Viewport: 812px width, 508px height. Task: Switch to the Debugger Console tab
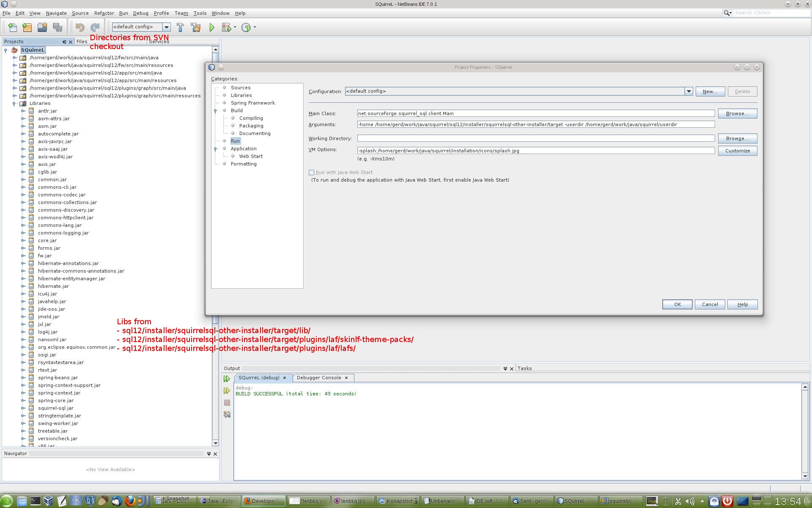point(319,378)
